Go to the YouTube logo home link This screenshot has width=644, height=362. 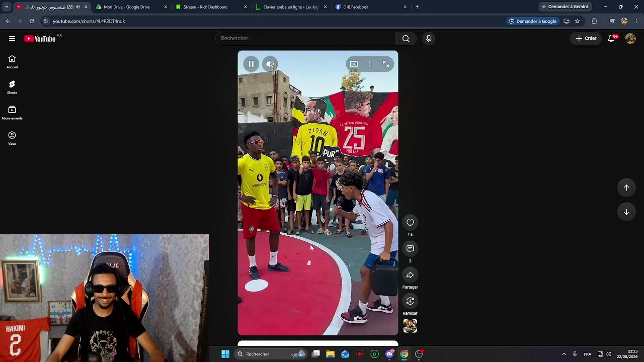point(40,39)
